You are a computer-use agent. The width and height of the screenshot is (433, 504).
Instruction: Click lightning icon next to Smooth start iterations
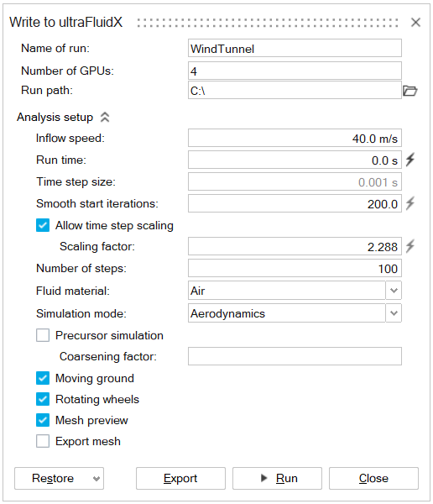410,203
